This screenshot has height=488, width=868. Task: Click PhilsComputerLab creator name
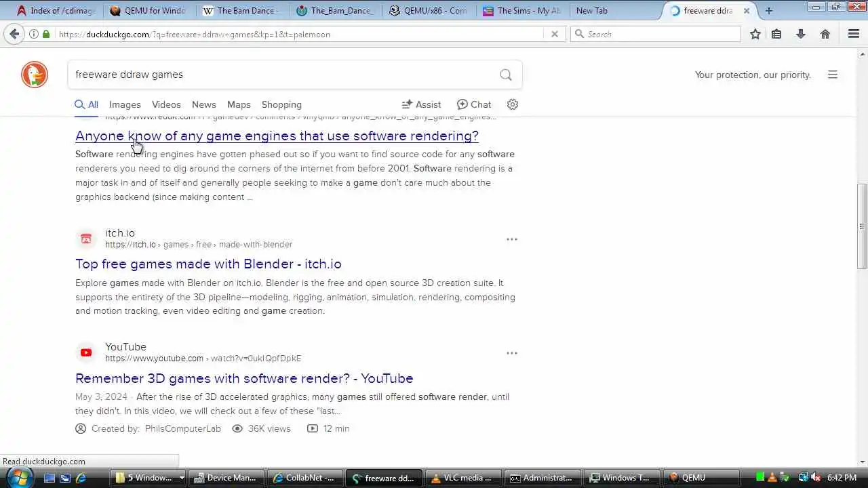[183, 428]
